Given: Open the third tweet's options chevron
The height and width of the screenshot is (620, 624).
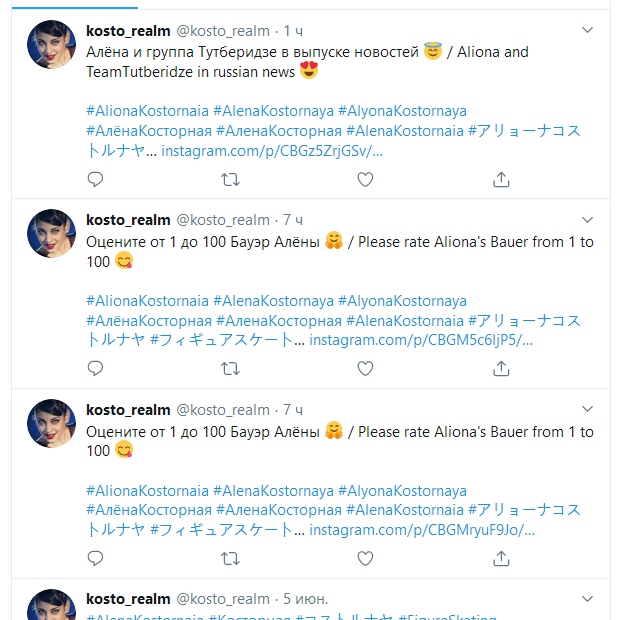Looking at the screenshot, I should [587, 409].
